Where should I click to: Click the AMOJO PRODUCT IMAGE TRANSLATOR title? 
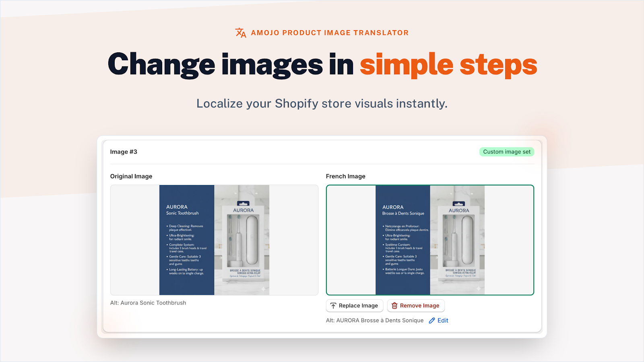point(329,33)
